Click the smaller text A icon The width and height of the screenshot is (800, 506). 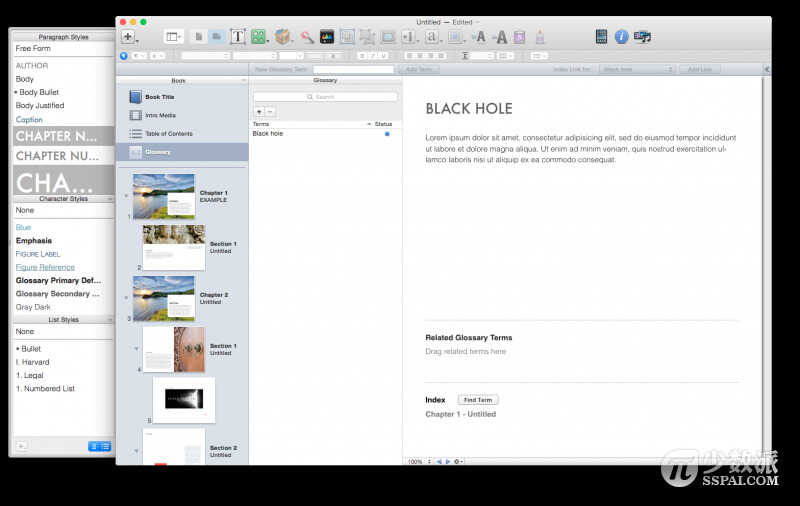(480, 37)
